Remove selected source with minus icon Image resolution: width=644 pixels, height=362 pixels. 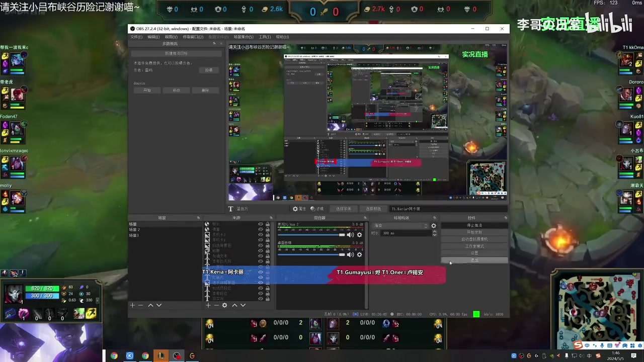tap(216, 305)
